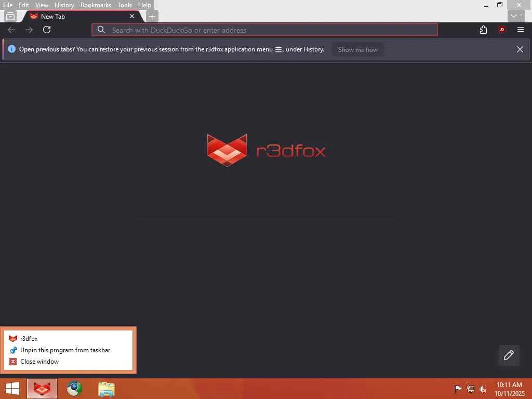
Task: Open the blue-globe browser taskbar icon
Action: click(74, 389)
